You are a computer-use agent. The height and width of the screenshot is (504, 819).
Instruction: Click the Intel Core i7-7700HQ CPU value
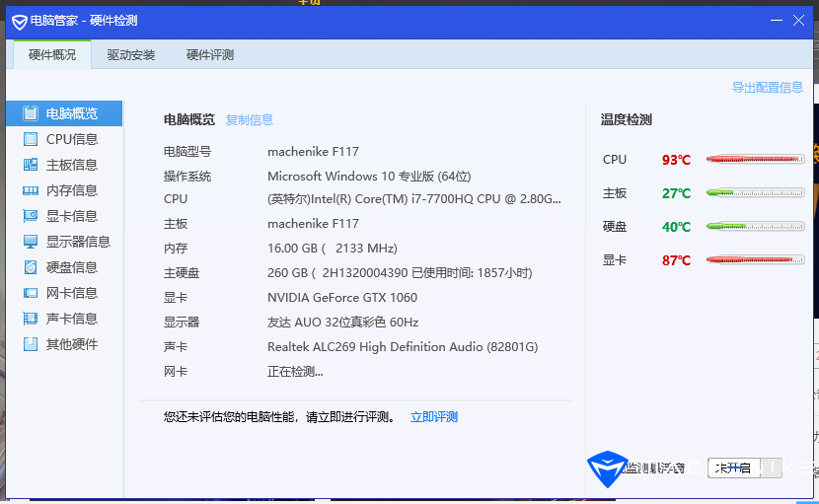pyautogui.click(x=414, y=199)
